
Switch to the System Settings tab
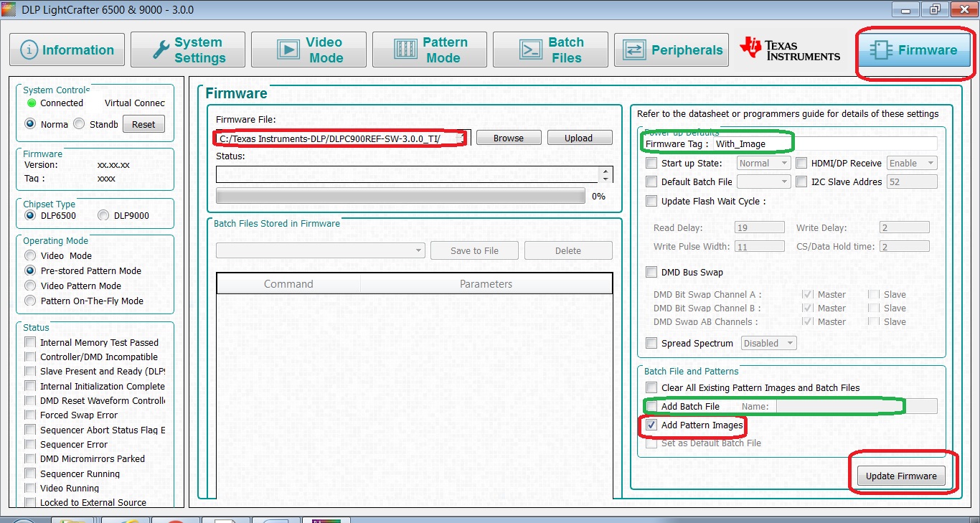188,50
